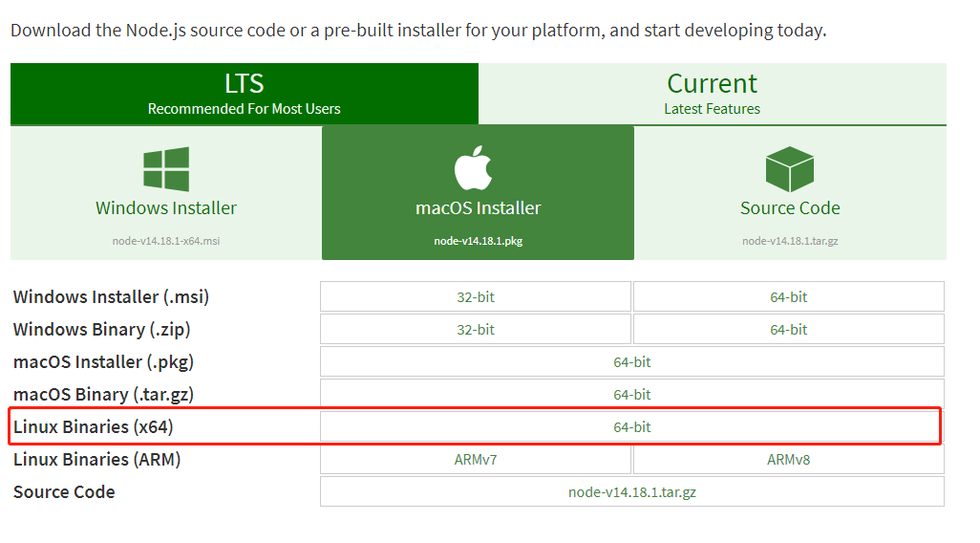The image size is (980, 543).
Task: Download node-v14.18.1-x64.msi file
Action: (x=166, y=241)
